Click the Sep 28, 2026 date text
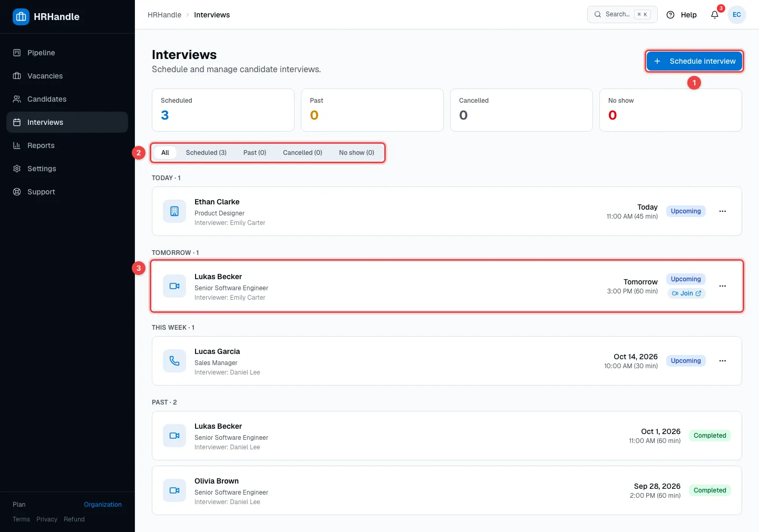The image size is (759, 532). tap(657, 486)
